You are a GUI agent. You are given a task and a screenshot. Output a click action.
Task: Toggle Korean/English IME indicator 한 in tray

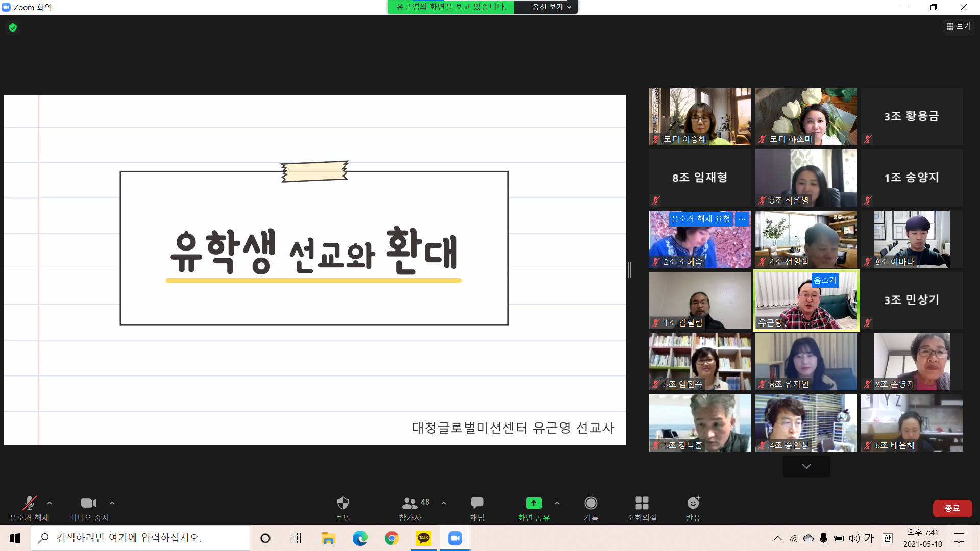(887, 538)
